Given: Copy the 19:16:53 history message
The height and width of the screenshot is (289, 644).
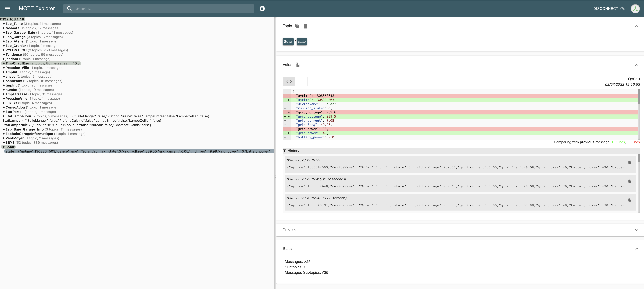Looking at the screenshot, I should tap(629, 162).
